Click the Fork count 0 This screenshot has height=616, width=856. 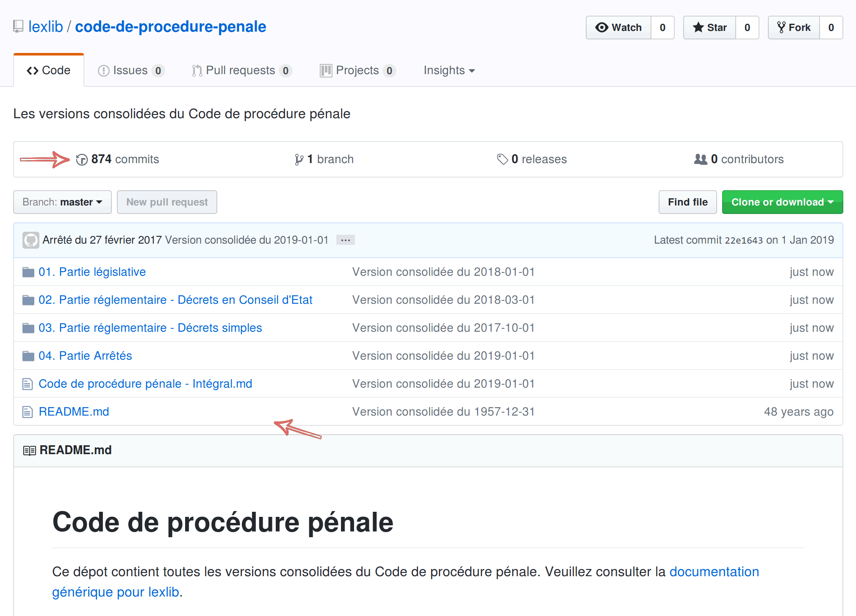[831, 28]
